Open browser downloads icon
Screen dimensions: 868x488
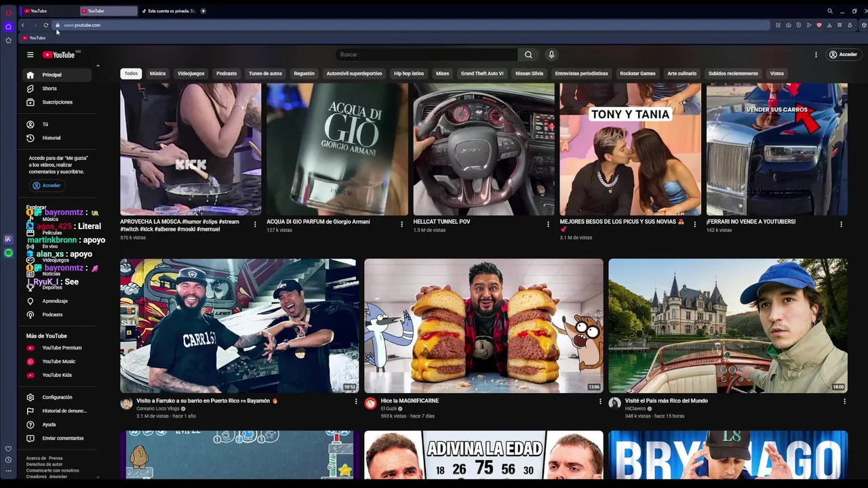[829, 25]
